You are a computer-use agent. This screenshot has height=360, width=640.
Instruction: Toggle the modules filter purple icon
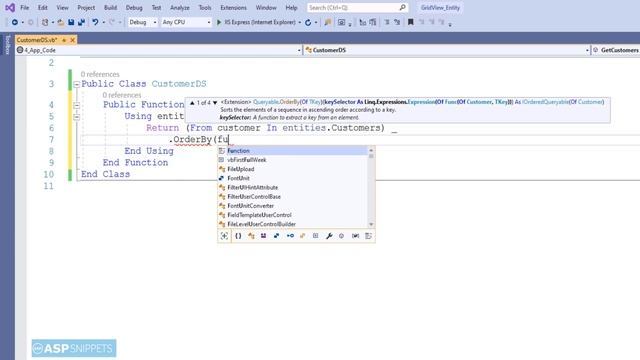click(x=264, y=236)
